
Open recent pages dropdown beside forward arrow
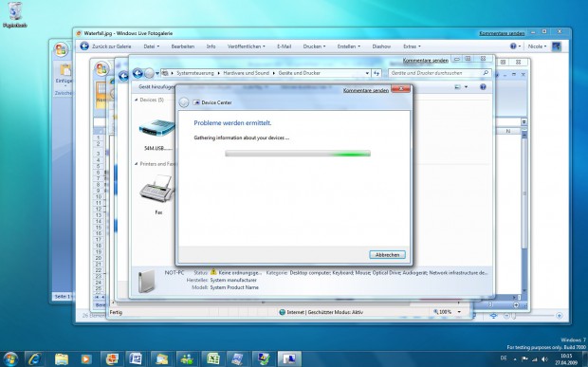[157, 73]
